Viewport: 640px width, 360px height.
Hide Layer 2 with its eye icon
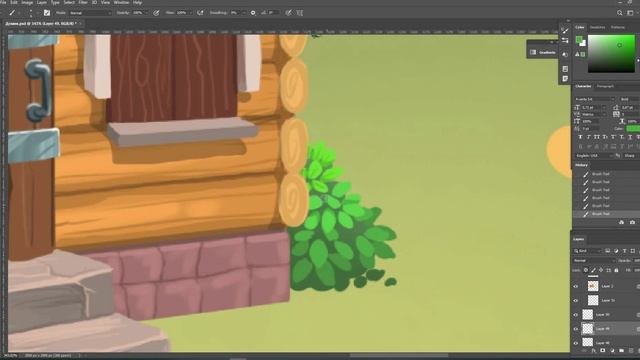click(x=576, y=287)
